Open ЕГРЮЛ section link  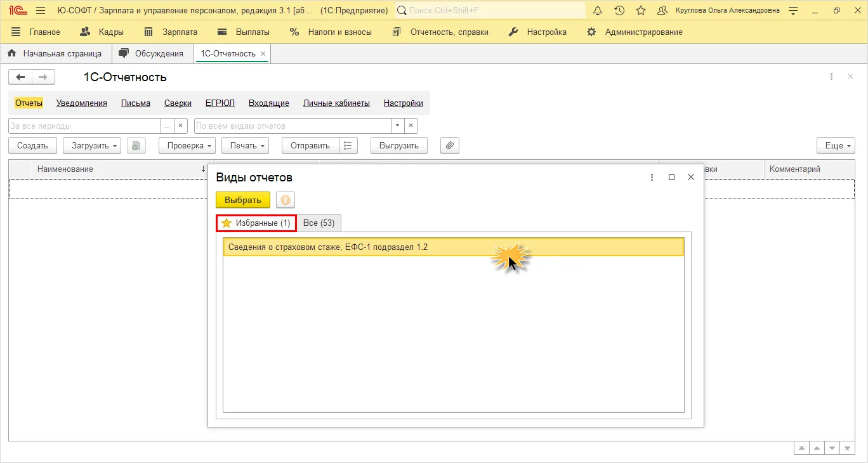pos(220,103)
